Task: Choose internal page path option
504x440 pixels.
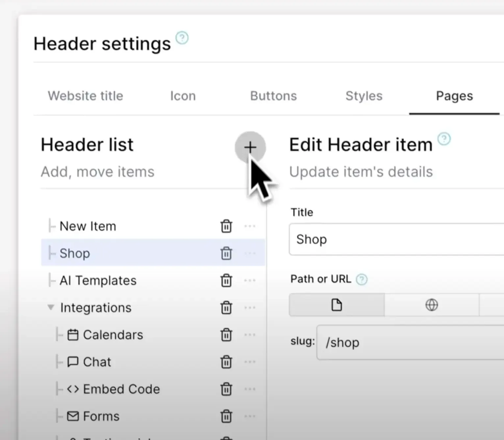Action: click(x=337, y=305)
